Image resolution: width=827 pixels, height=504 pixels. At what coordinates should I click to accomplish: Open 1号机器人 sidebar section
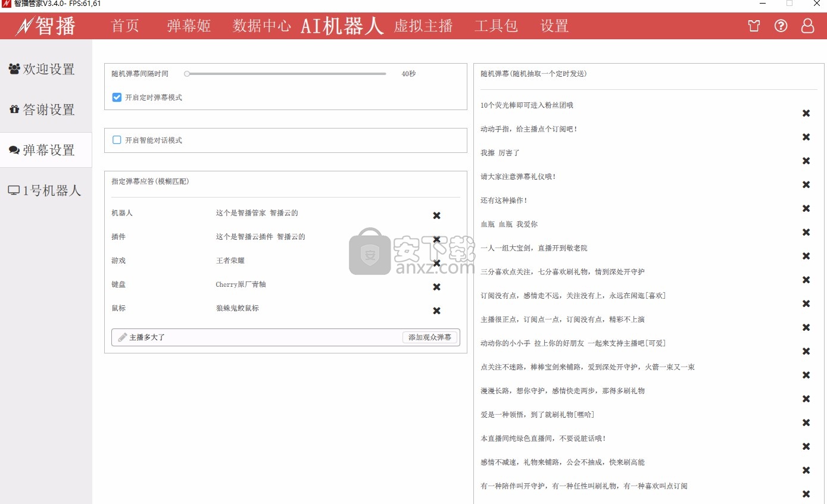pyautogui.click(x=46, y=190)
